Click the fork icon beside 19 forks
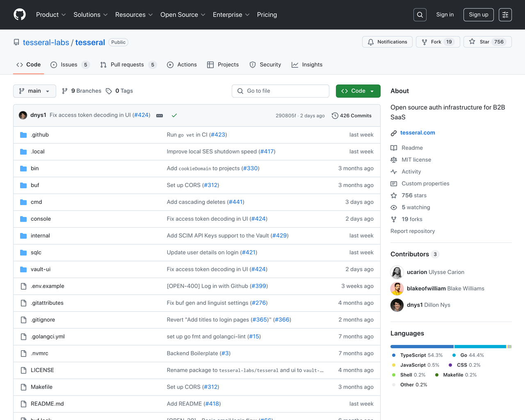This screenshot has width=525, height=420. [x=394, y=219]
